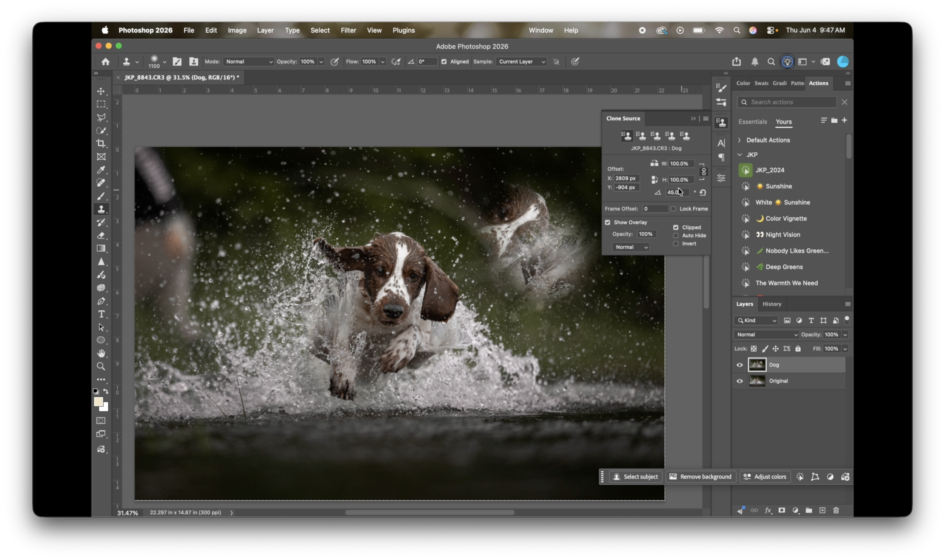Select the Ellipse shape tool
This screenshot has width=945, height=560.
101,340
